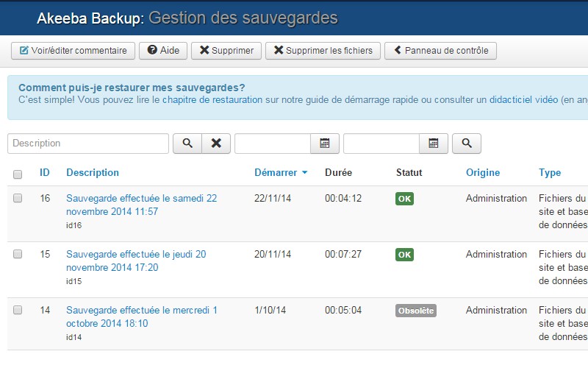Click the OK status badge of backup 15
The image size is (588, 368).
point(404,255)
